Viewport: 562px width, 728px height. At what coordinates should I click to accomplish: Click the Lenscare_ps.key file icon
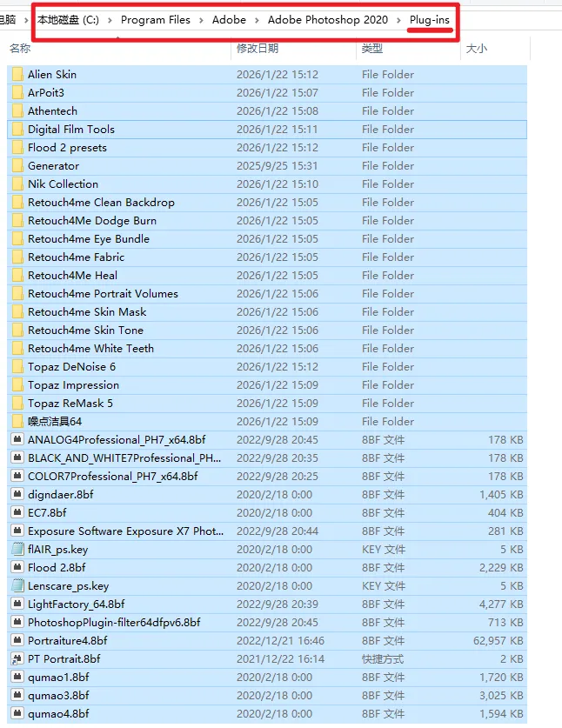(x=17, y=586)
